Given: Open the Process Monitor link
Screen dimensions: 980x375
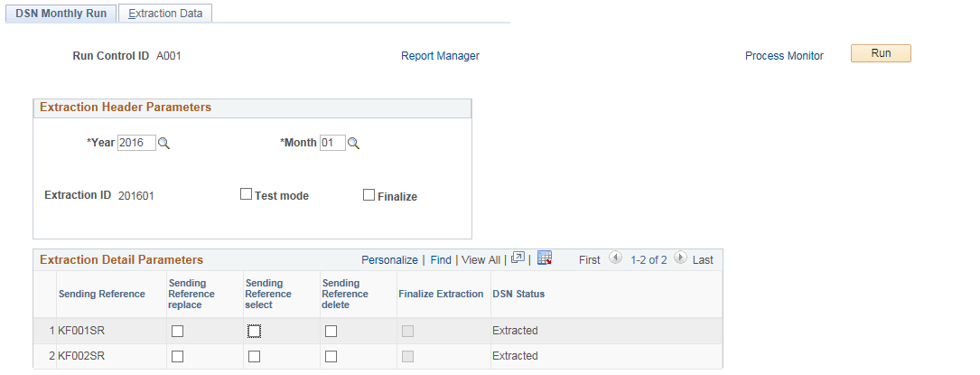Looking at the screenshot, I should point(784,56).
